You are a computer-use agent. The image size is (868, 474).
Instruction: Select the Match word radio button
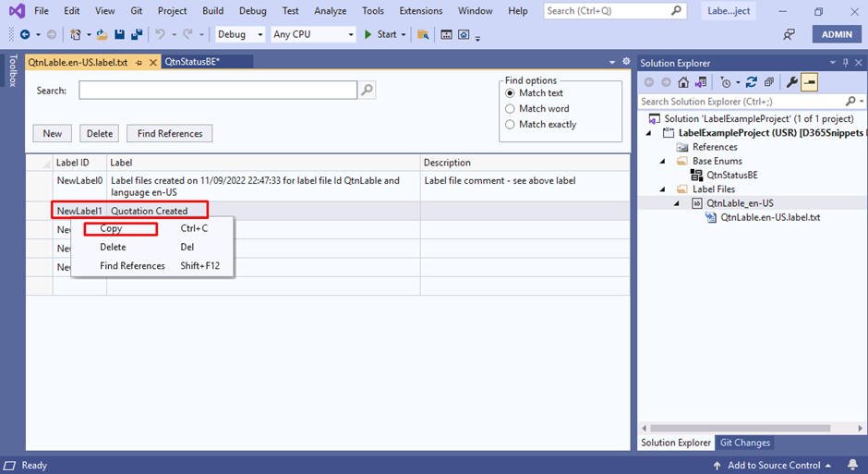510,108
